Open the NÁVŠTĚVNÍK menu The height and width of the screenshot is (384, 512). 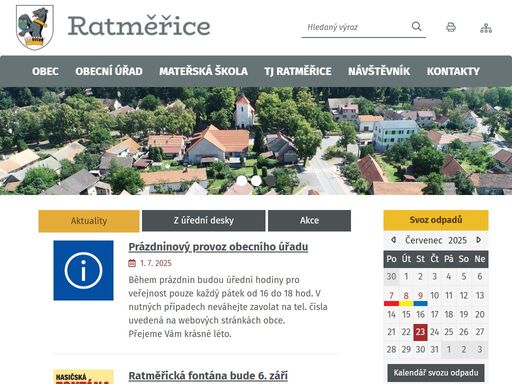(379, 71)
